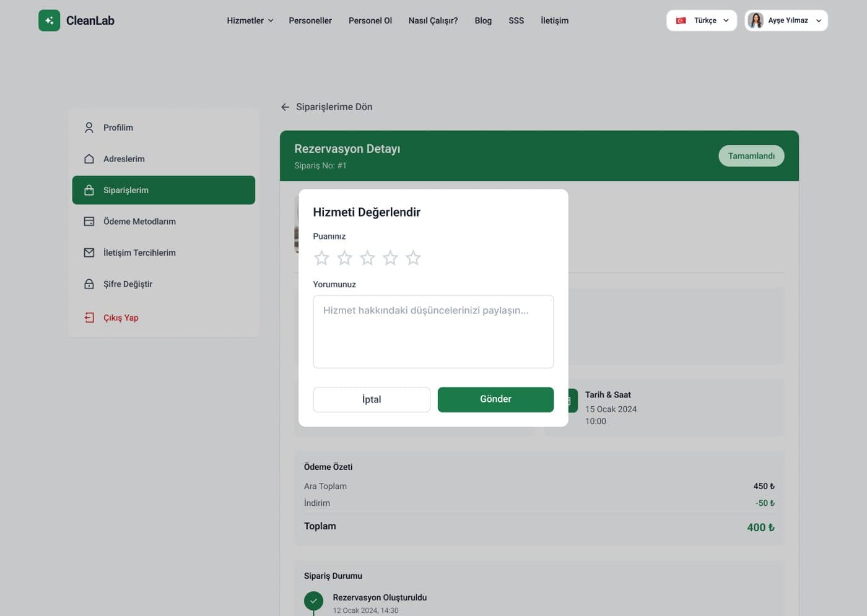Click the Profilim person icon
867x616 pixels.
[89, 128]
